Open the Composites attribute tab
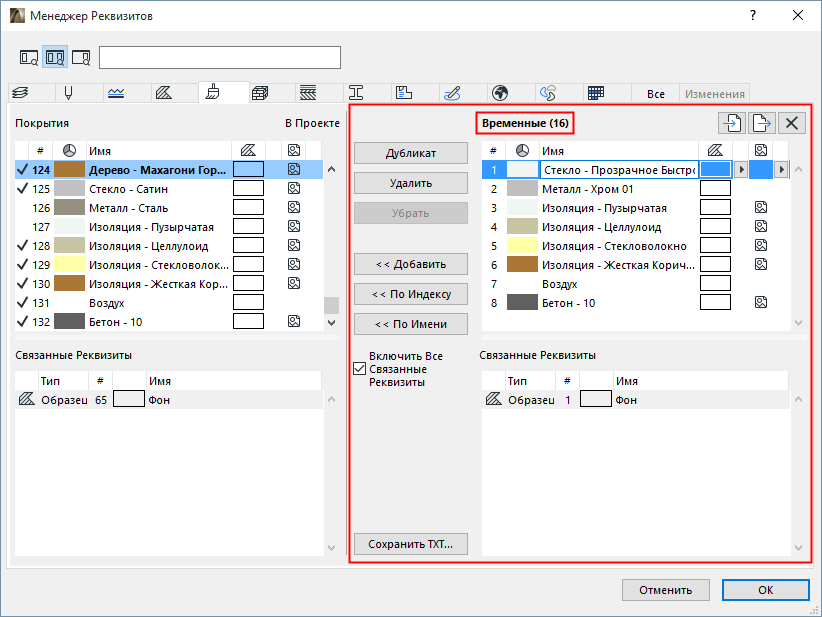The image size is (822, 617). pos(308,93)
